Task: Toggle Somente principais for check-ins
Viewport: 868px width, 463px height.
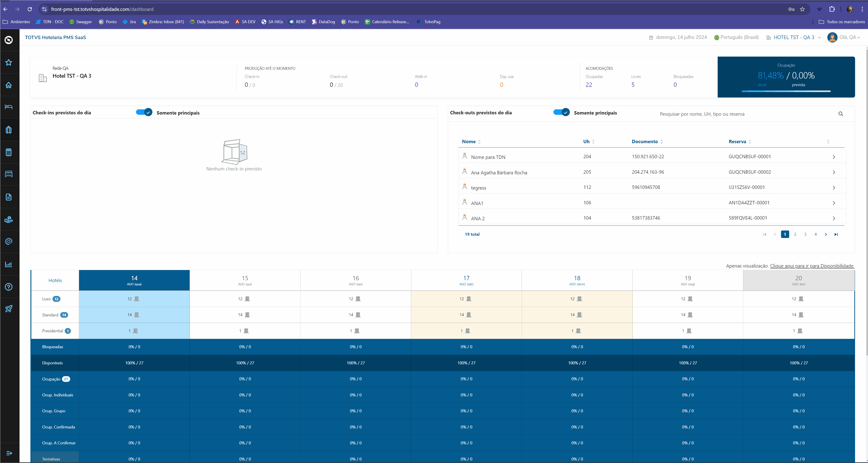Action: coord(144,112)
